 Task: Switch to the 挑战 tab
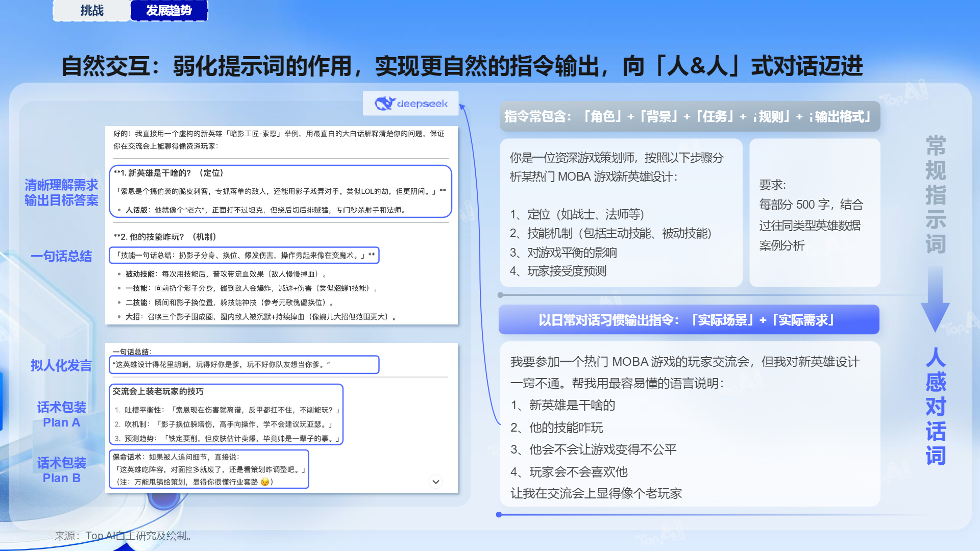92,10
